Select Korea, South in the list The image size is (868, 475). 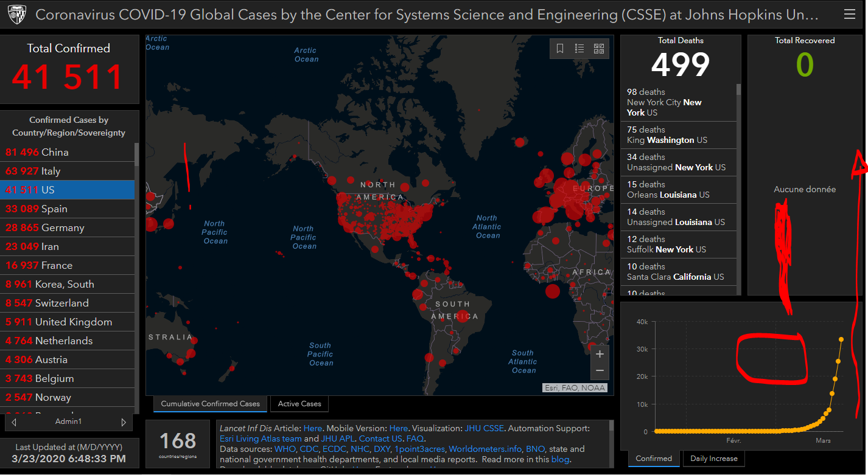tap(67, 284)
